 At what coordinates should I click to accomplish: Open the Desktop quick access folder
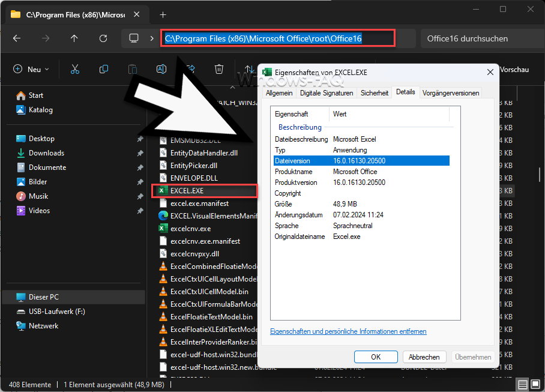[35, 139]
